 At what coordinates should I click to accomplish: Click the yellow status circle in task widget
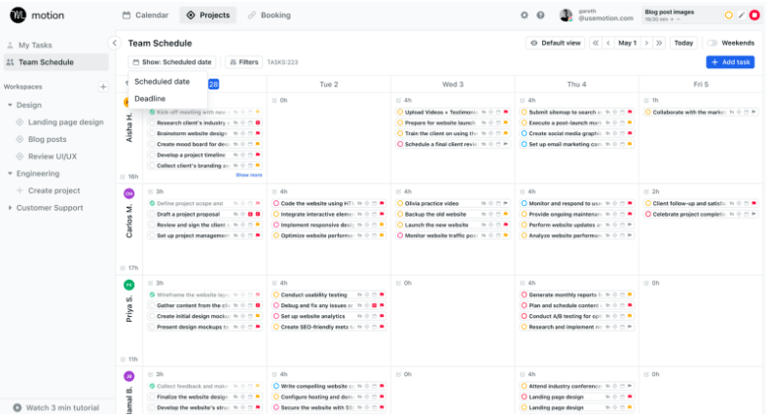(729, 15)
